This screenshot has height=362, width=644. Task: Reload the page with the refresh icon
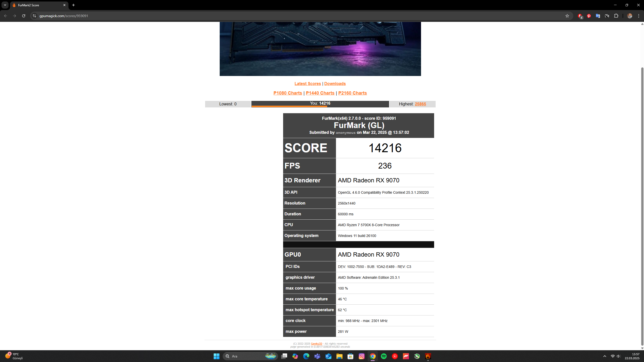tap(24, 16)
